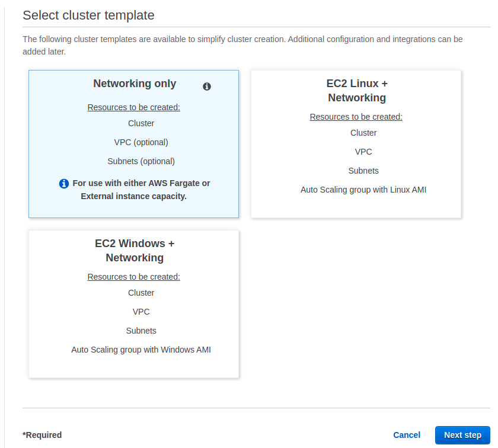Click the blue info icon near Fargate note

click(64, 184)
